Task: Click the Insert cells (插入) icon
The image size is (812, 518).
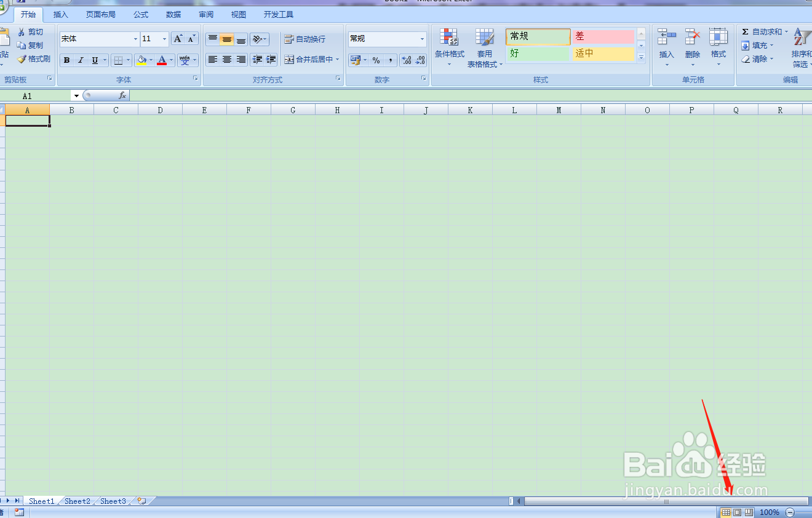Action: point(667,38)
